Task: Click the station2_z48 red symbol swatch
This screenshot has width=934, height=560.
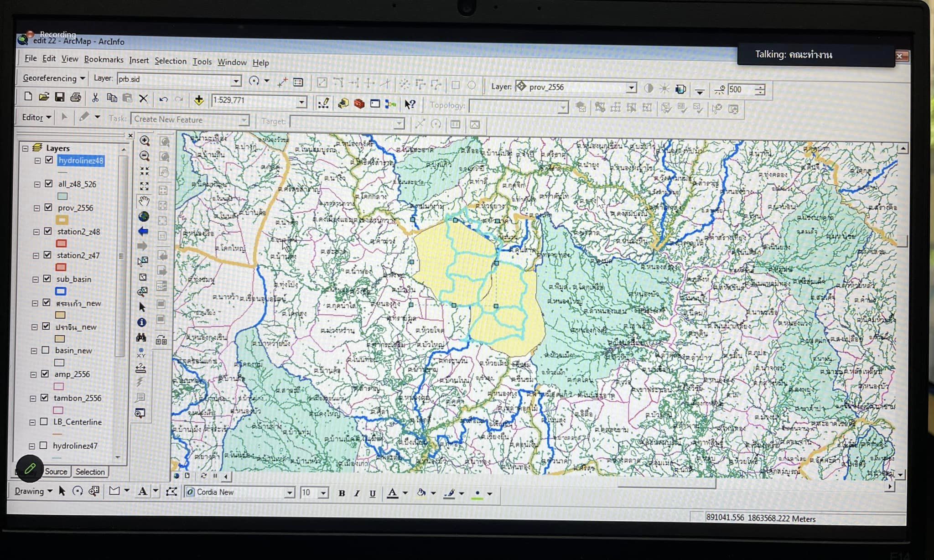Action: tap(61, 244)
